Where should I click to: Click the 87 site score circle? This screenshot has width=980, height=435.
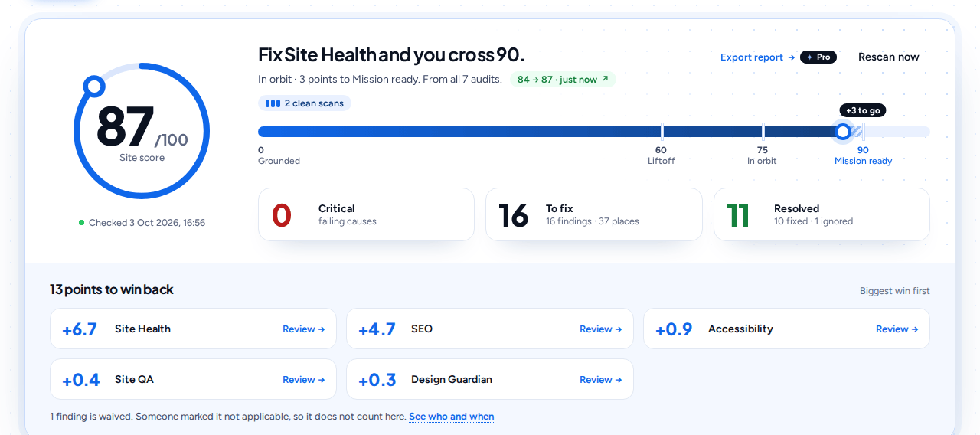(x=142, y=131)
